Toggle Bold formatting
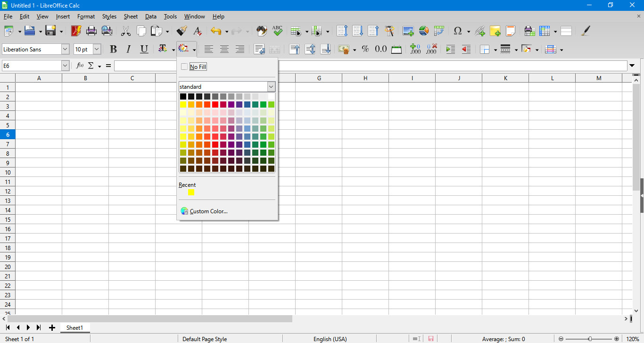Screen dimensions: 644x343 (x=113, y=49)
